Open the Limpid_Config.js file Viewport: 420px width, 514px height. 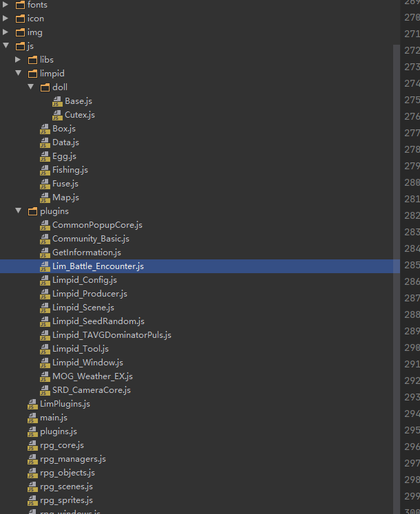pos(85,280)
